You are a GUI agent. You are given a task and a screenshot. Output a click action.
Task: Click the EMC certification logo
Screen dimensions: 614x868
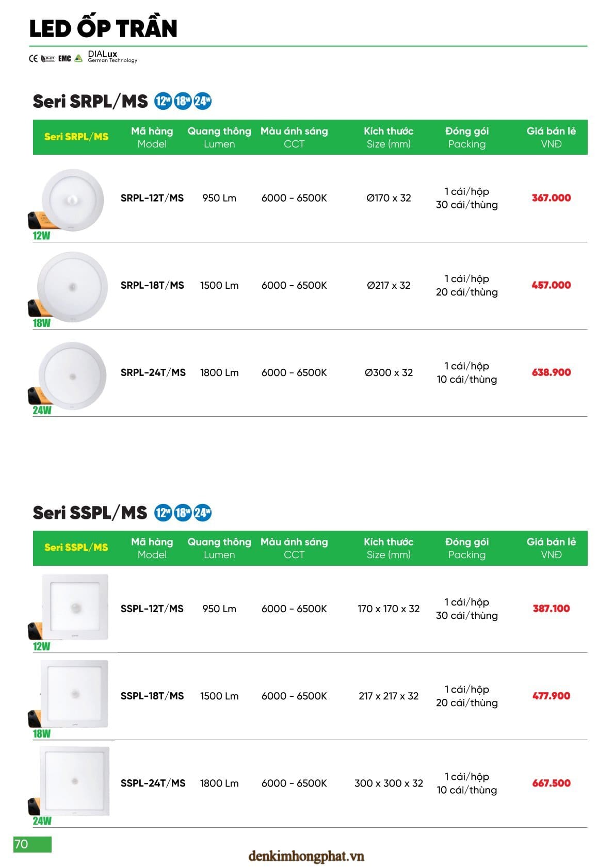(x=64, y=59)
